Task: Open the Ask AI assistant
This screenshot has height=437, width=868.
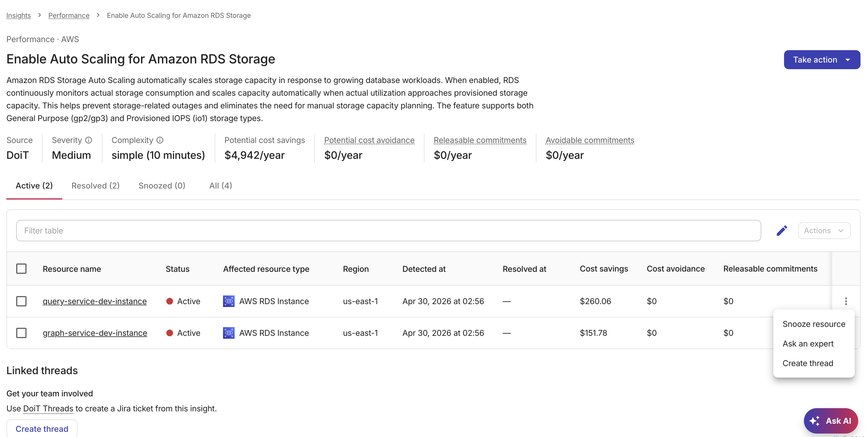Action: (x=830, y=421)
